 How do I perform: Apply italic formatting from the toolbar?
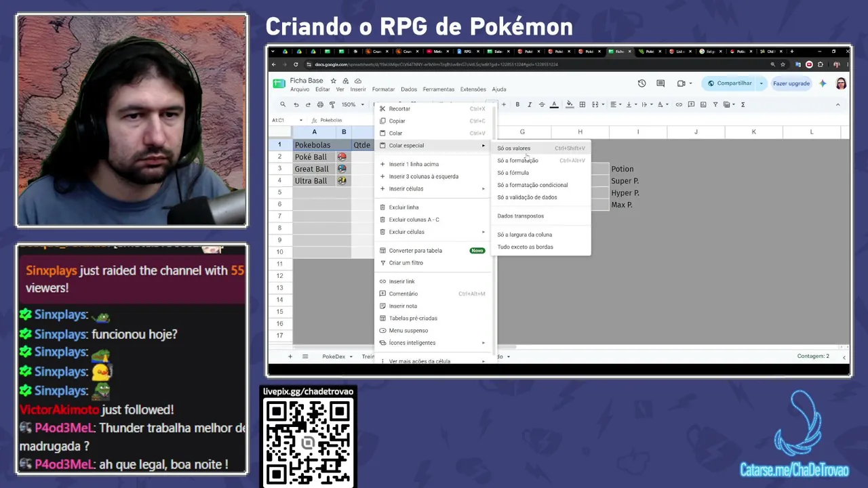(x=530, y=104)
